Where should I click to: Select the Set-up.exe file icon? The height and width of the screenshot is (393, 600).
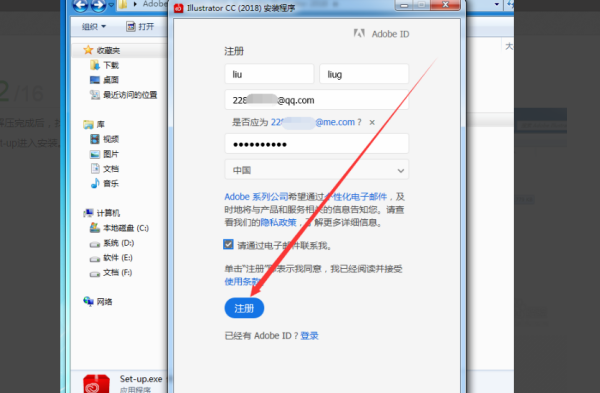coord(96,384)
